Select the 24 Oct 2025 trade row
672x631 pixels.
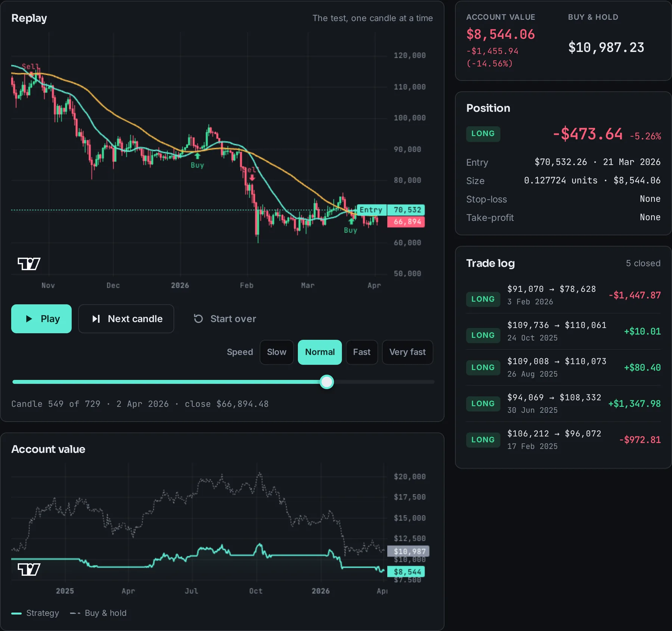click(563, 331)
